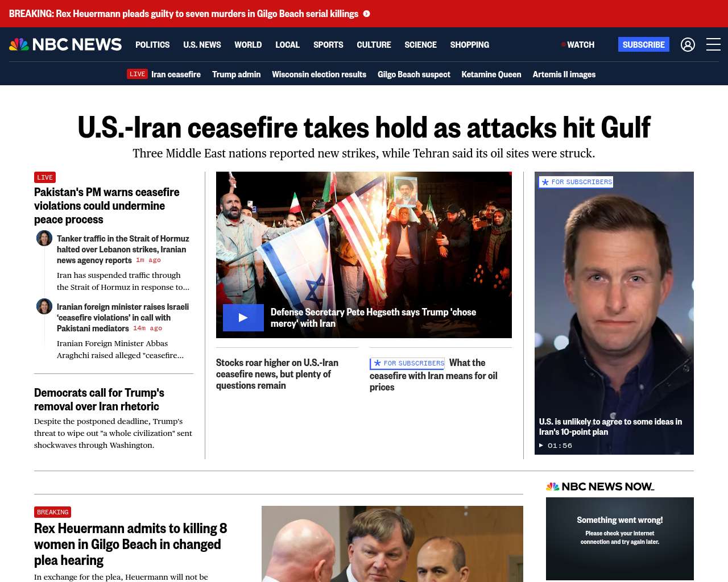Image resolution: width=728 pixels, height=582 pixels.
Task: Play the Pete Hegseth video
Action: (243, 318)
